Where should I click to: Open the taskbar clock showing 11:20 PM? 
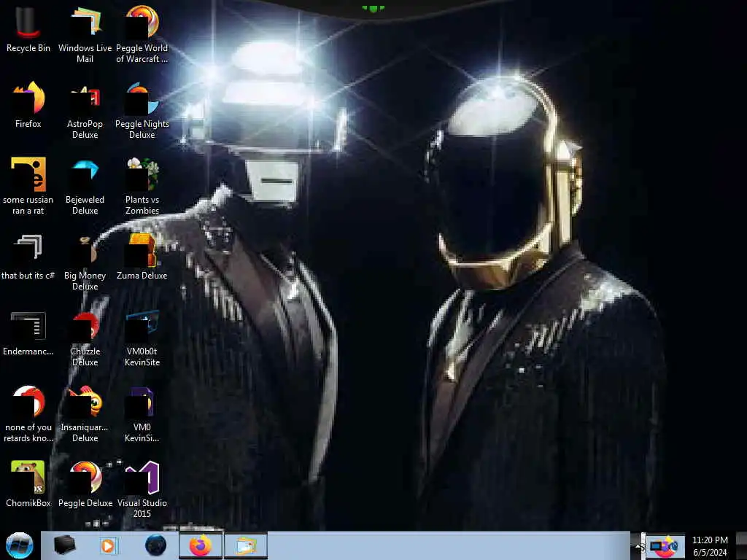pos(710,546)
